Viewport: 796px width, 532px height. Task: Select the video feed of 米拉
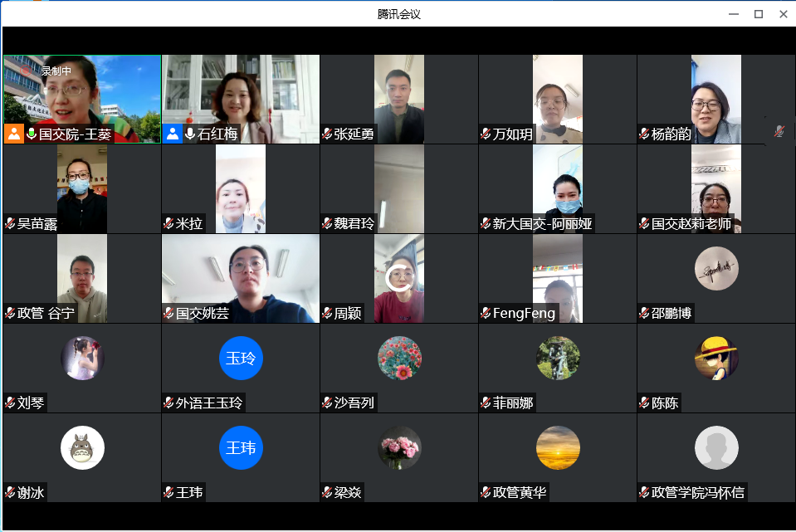(241, 189)
